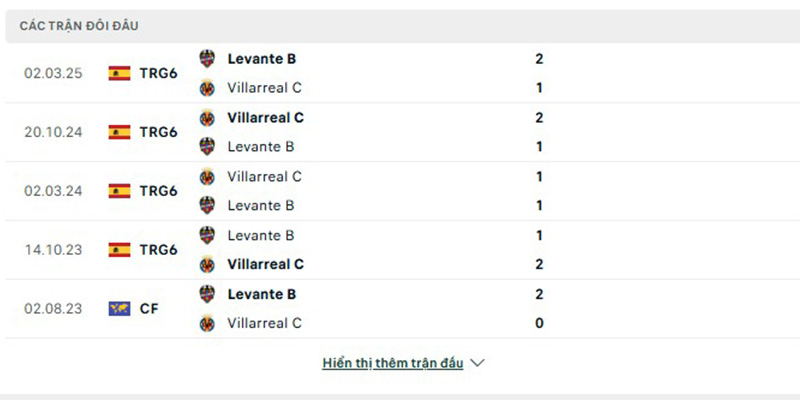800x400 pixels.
Task: Open the bold Villarreal C name in 14.10.23 match
Action: [265, 264]
